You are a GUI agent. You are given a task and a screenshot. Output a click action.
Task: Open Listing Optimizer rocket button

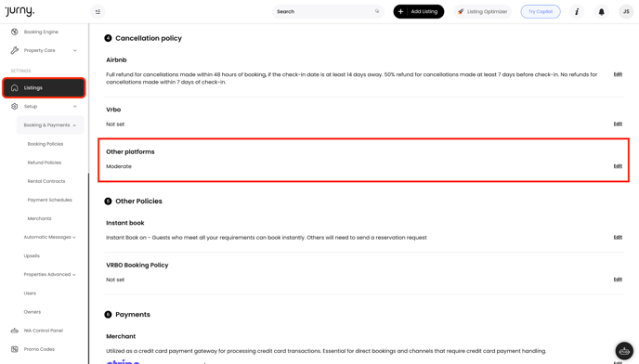483,12
